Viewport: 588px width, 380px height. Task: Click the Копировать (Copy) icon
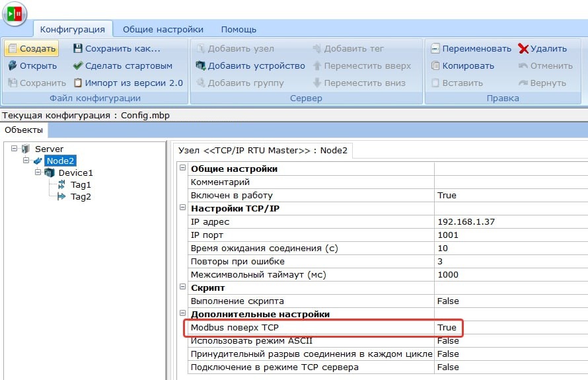pos(435,65)
